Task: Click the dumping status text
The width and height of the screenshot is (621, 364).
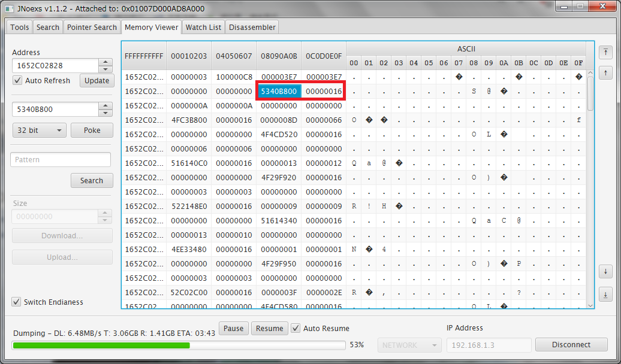Action: (x=114, y=333)
